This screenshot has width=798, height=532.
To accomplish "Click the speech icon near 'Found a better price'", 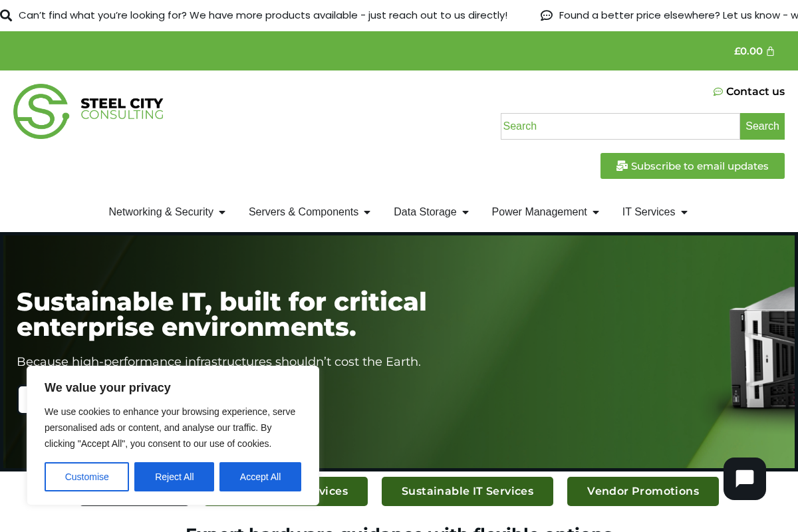I will [x=546, y=15].
